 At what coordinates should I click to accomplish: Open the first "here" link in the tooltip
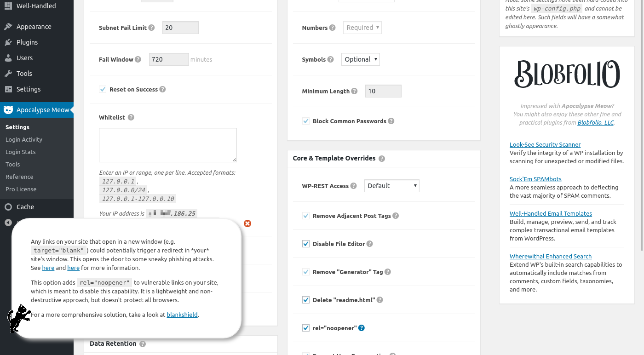48,268
